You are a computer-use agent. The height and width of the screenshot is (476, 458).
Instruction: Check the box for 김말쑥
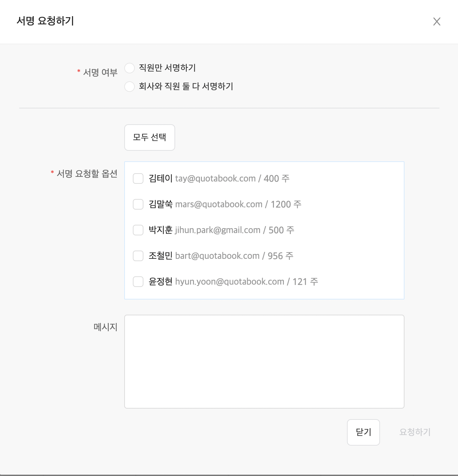[138, 204]
